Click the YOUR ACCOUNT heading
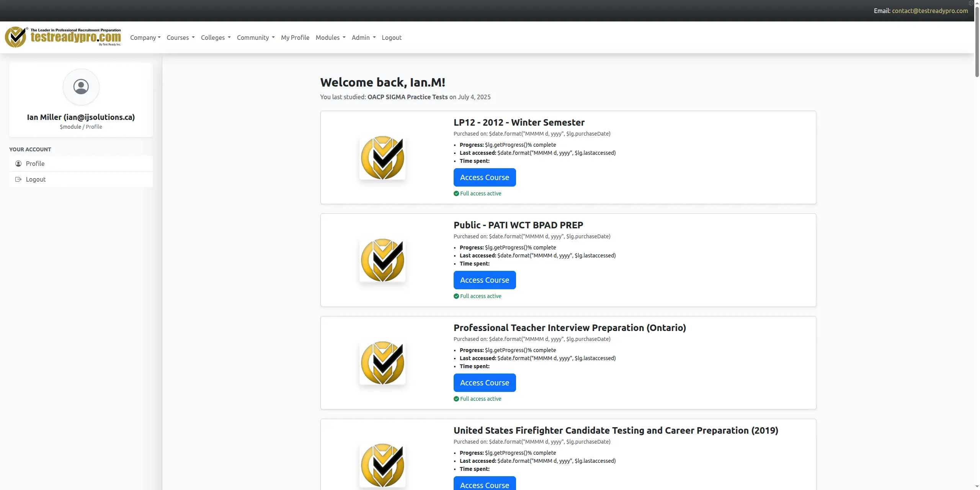Screen dimensions: 980x490 (30, 149)
